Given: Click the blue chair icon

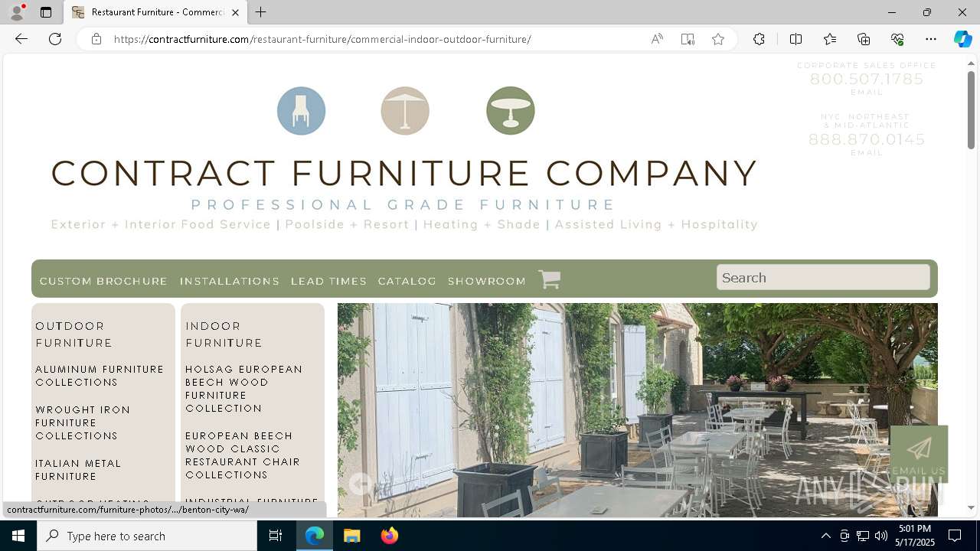Looking at the screenshot, I should point(301,111).
